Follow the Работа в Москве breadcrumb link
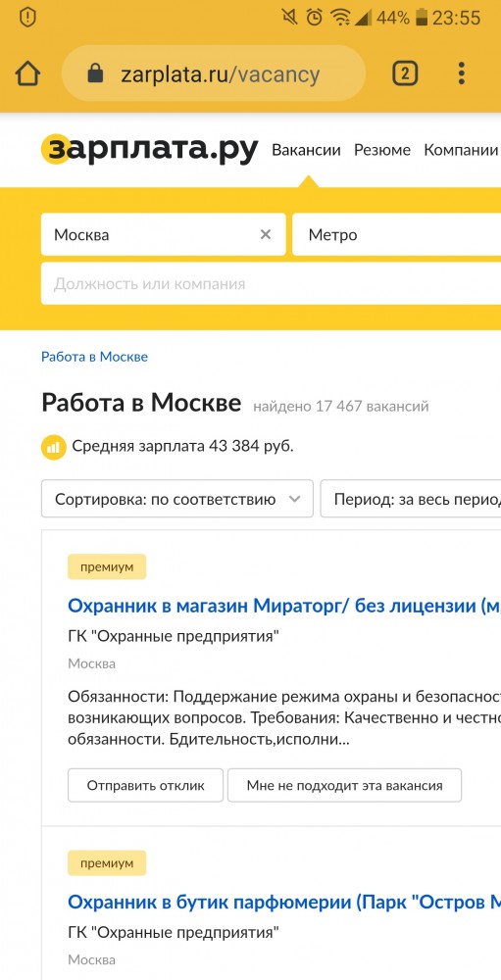This screenshot has height=980, width=501. [x=94, y=357]
